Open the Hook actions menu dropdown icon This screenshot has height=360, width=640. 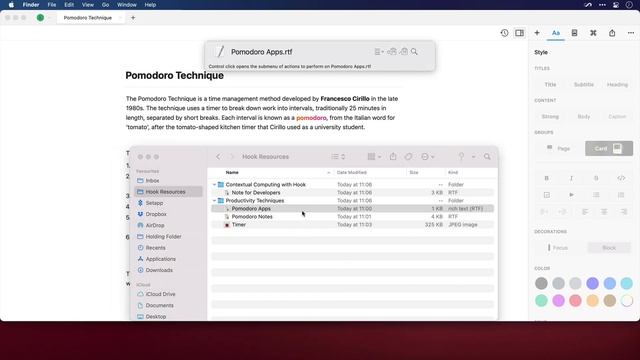click(x=379, y=52)
